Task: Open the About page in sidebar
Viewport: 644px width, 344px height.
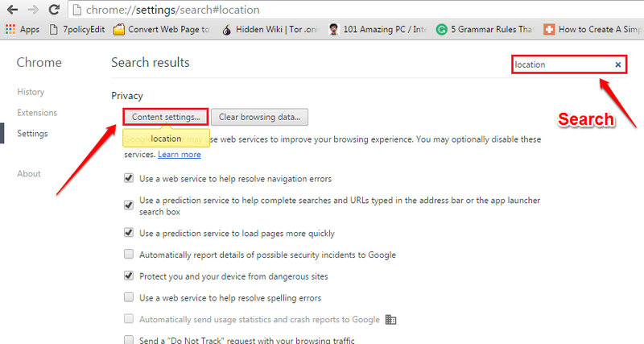Action: coord(29,173)
